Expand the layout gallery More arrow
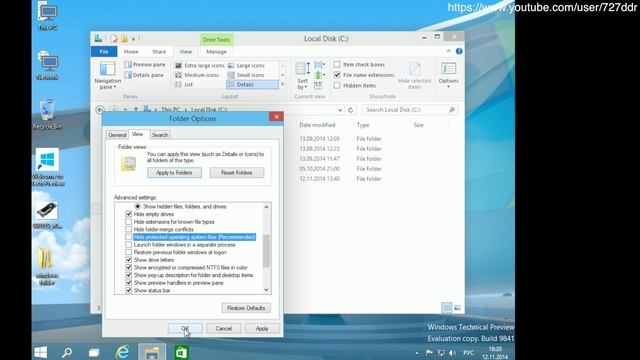This screenshot has height=360, width=640. (282, 84)
